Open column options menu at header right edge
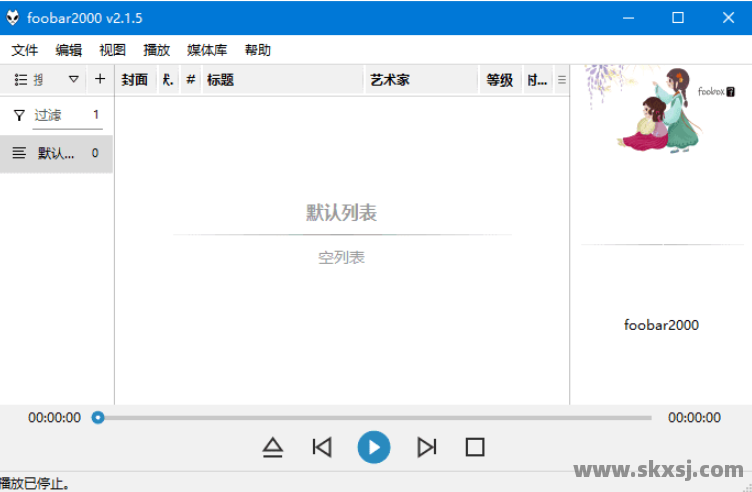 click(561, 80)
